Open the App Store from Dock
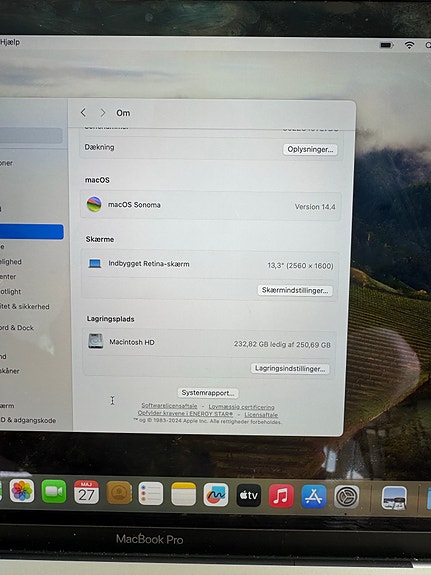 pyautogui.click(x=314, y=496)
